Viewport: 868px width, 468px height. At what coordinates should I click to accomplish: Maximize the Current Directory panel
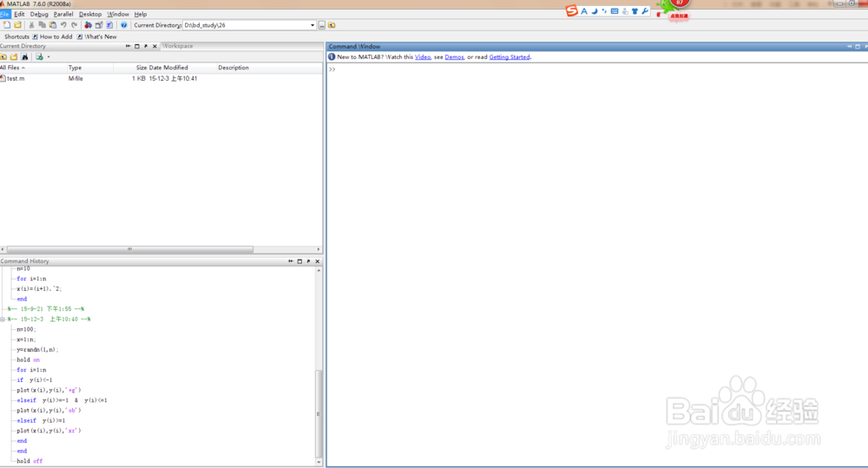click(137, 46)
